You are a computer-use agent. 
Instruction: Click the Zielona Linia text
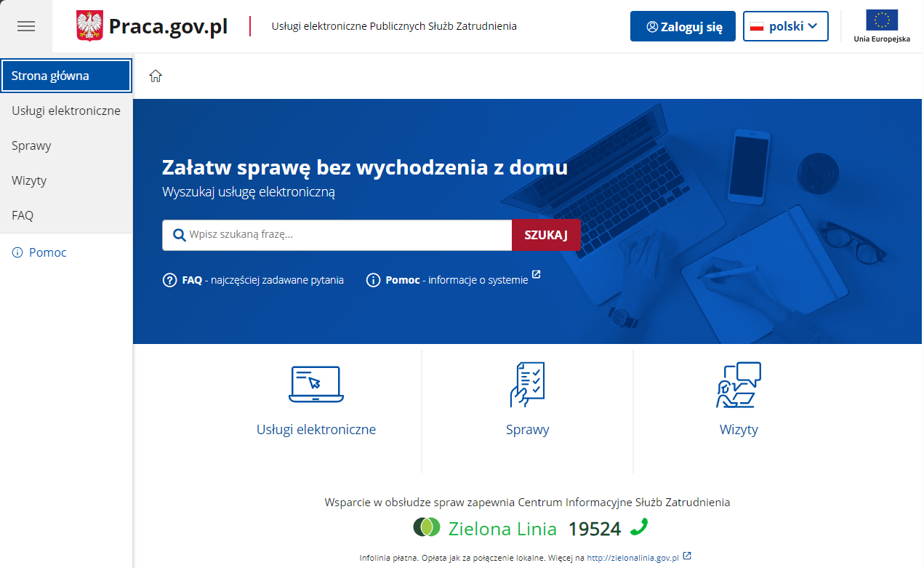click(502, 529)
